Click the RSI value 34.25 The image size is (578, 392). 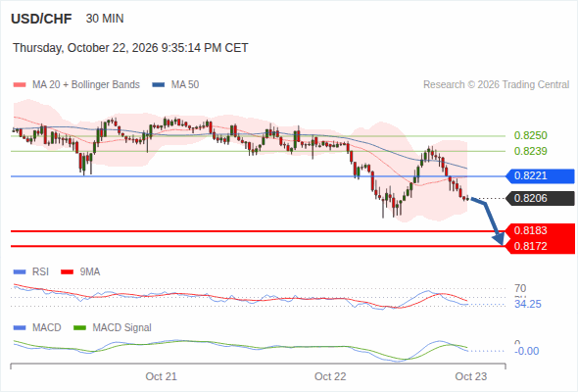(x=527, y=304)
